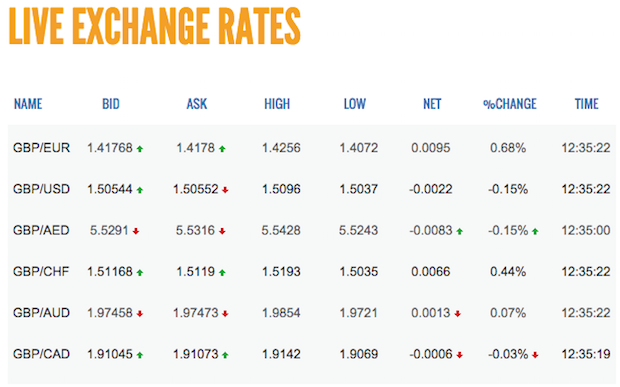The image size is (620, 387).
Task: Click the GBP/AED time 12:35:00
Action: coord(586,230)
